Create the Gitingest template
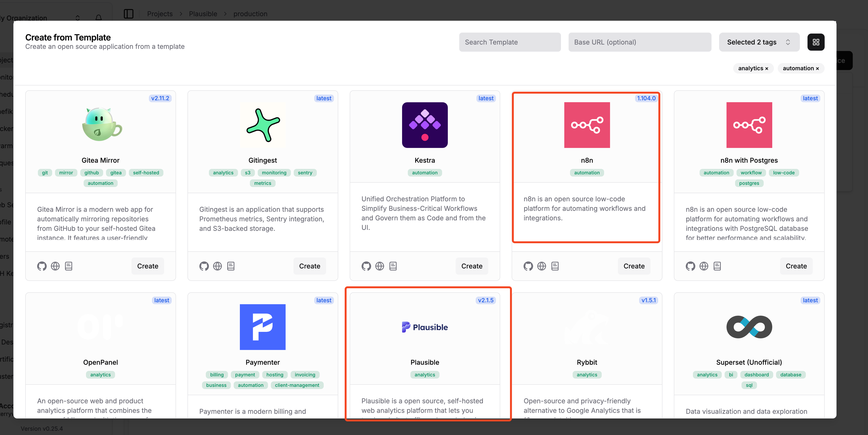 310,266
